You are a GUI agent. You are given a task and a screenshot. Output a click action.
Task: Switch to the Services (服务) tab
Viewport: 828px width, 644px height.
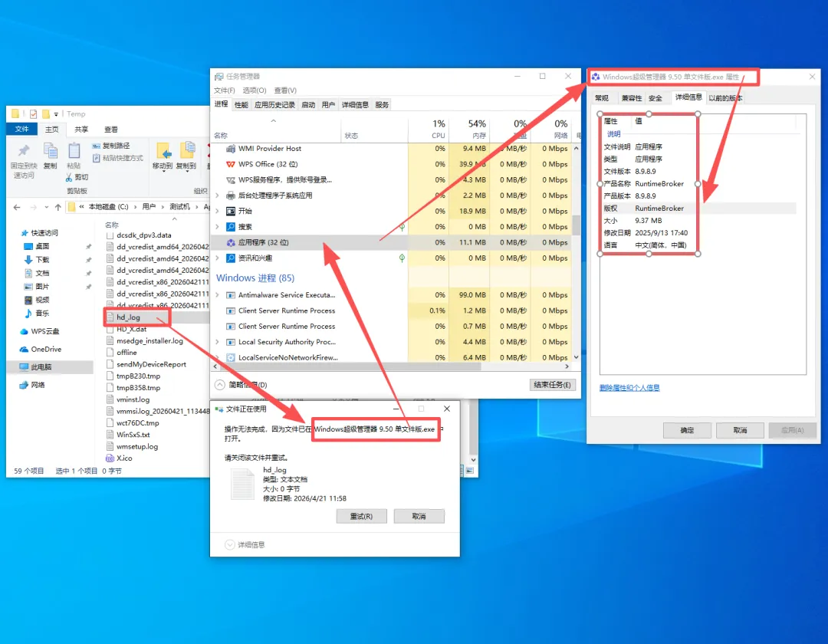pos(383,105)
